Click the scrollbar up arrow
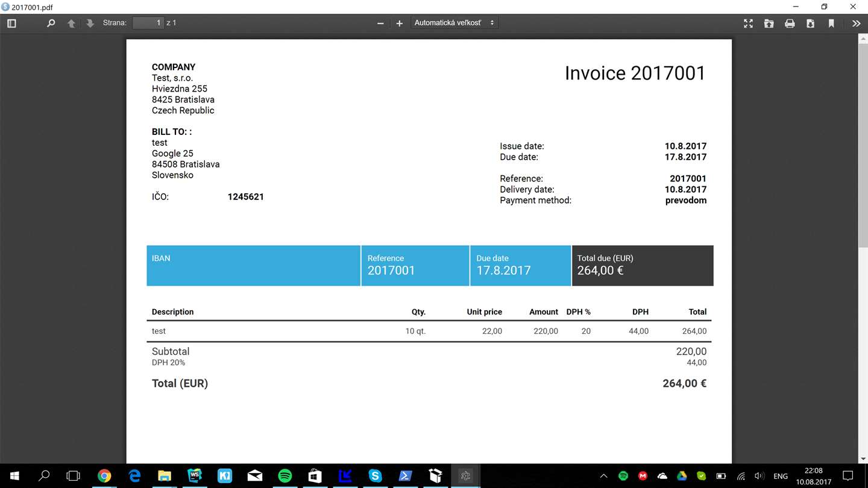The image size is (868, 488). coord(863,38)
